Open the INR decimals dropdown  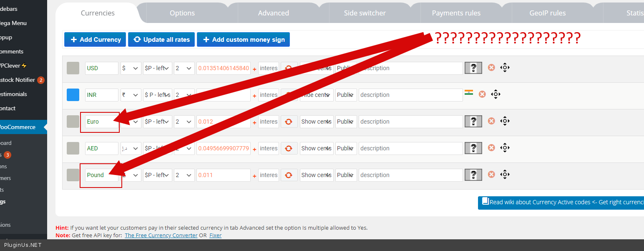click(184, 95)
